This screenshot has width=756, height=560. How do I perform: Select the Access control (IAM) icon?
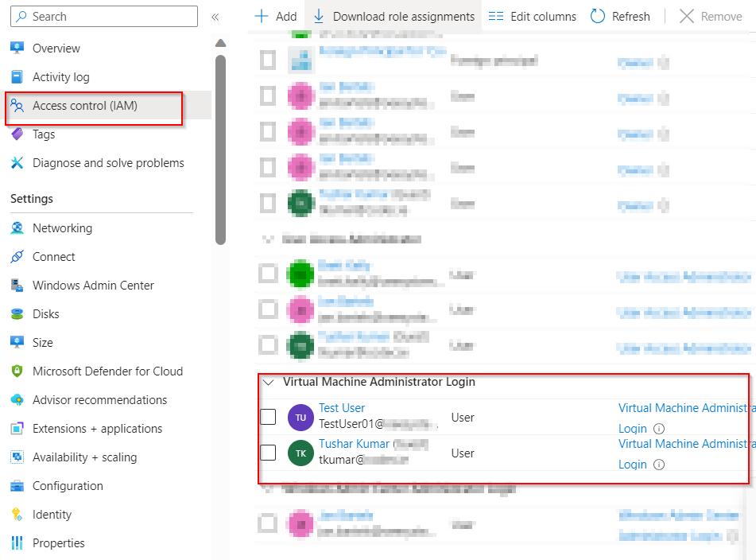(17, 105)
